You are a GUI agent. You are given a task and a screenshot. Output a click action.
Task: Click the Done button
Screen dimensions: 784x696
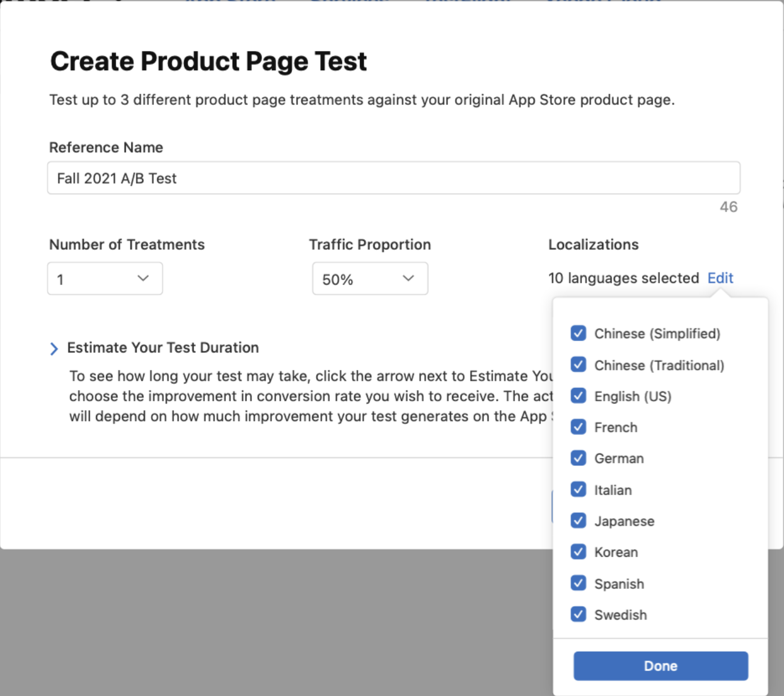(660, 666)
